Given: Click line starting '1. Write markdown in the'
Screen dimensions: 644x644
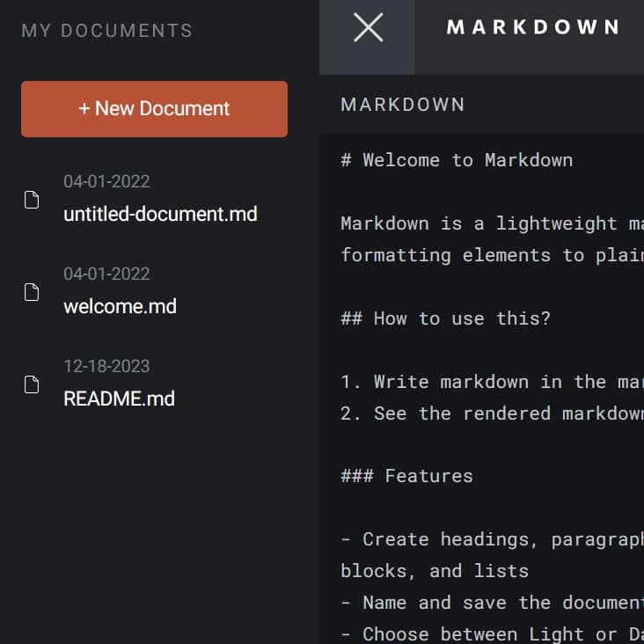Looking at the screenshot, I should [493, 382].
